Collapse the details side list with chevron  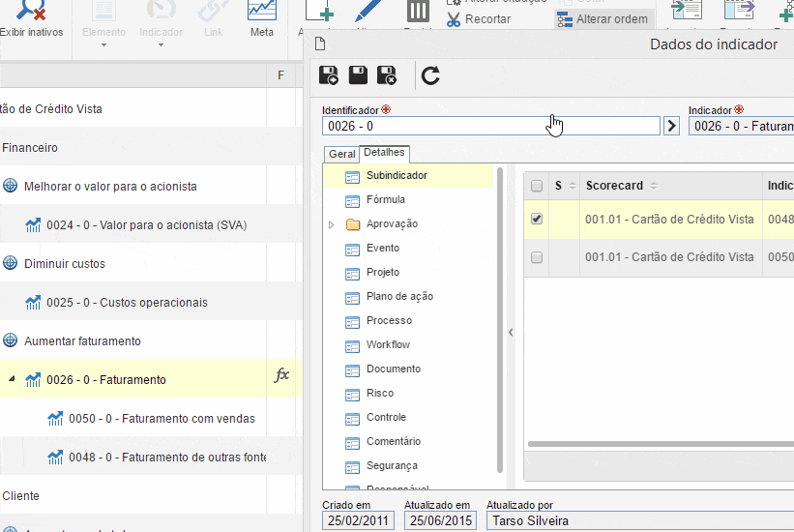(x=511, y=333)
